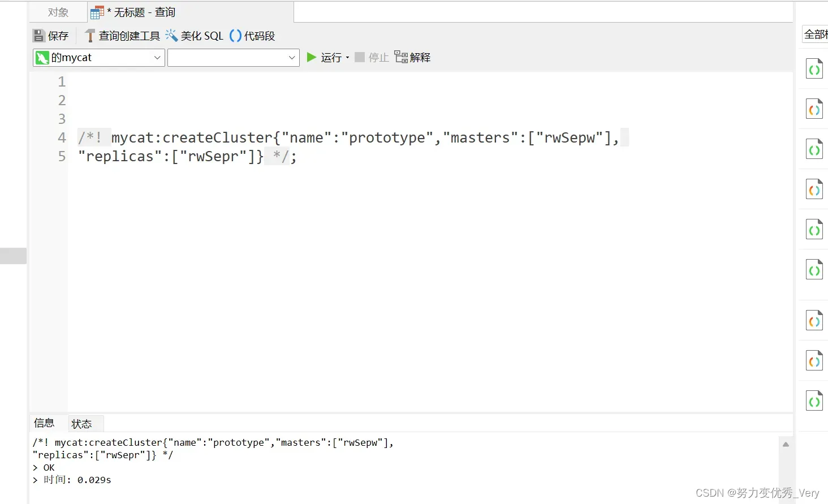Viewport: 828px width, 504px height.
Task: Click the mycat:createCluster text on line 4
Action: pos(192,137)
